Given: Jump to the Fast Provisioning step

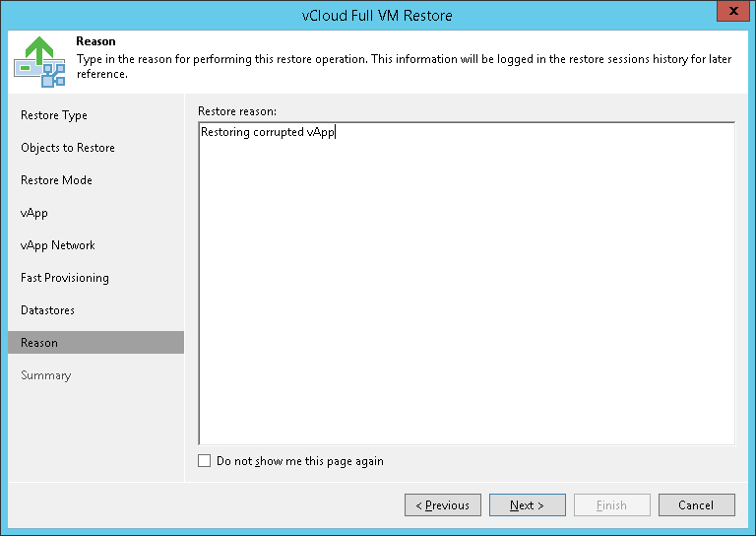Looking at the screenshot, I should tap(65, 278).
